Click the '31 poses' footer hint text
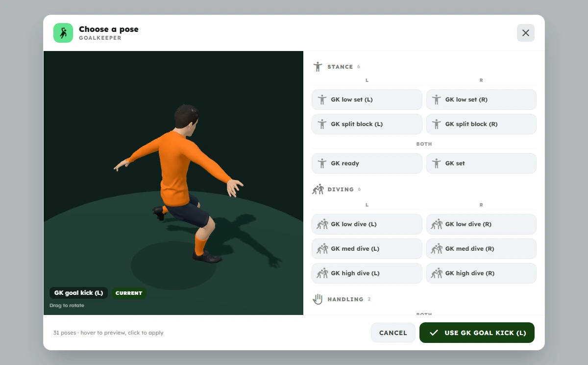This screenshot has width=588, height=365. [x=108, y=333]
